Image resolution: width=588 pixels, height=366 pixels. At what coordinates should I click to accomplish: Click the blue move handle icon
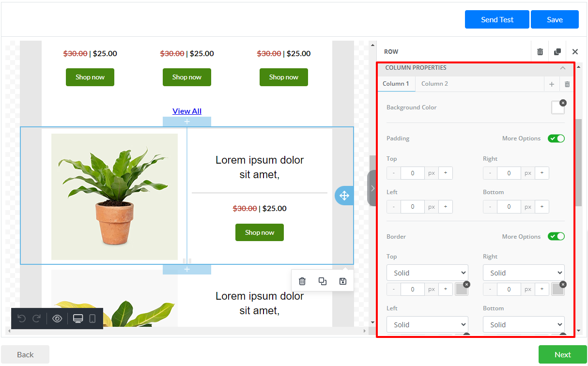tap(344, 196)
